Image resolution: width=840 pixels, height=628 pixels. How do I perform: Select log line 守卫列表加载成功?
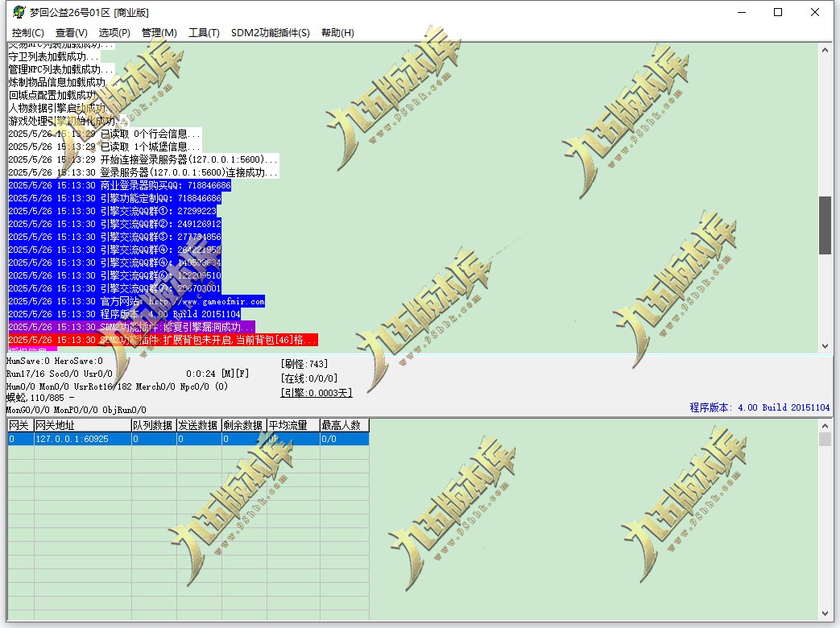[x=54, y=56]
